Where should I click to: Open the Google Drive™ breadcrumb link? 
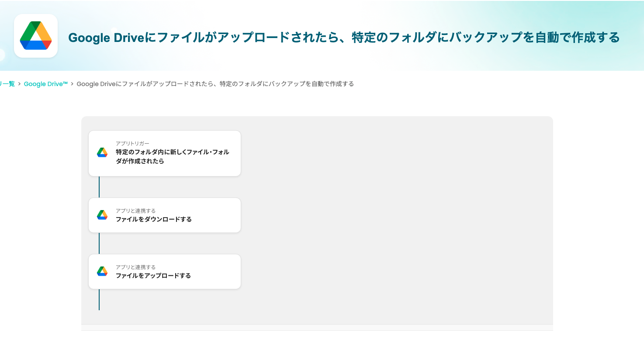click(45, 84)
